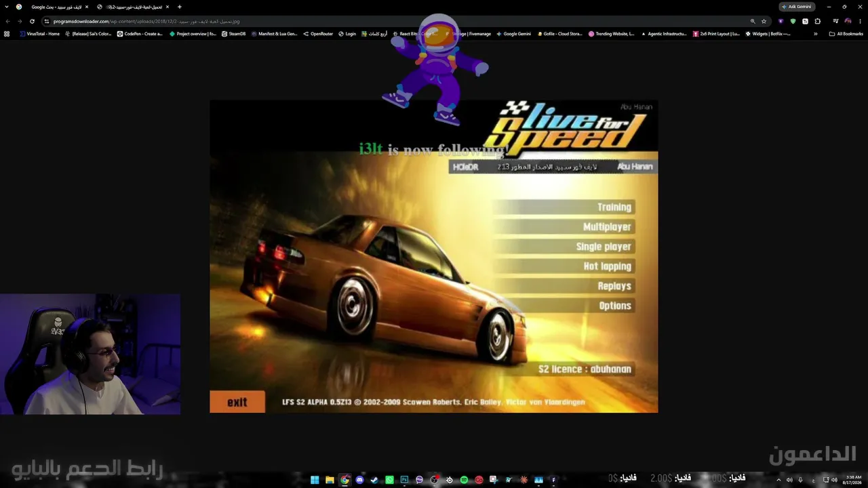Open the microphone tray icon
The height and width of the screenshot is (488, 868).
(x=800, y=480)
